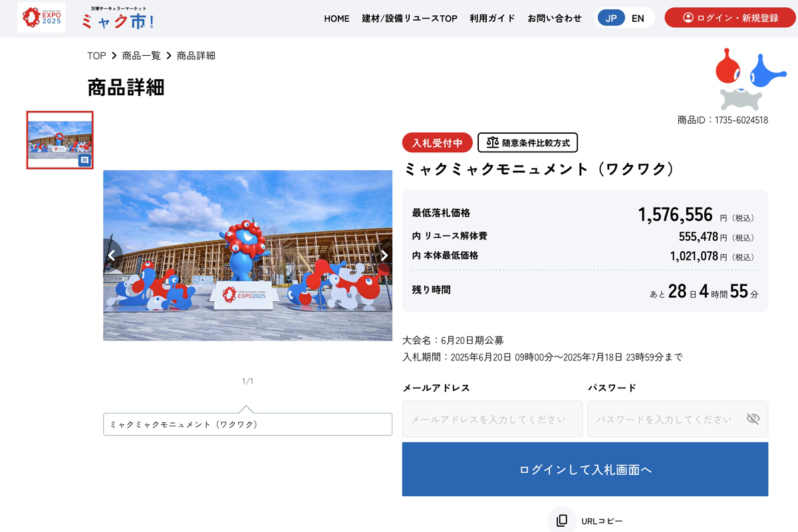Toggle password visibility eye icon
Viewport: 798px width, 532px height.
tap(753, 419)
